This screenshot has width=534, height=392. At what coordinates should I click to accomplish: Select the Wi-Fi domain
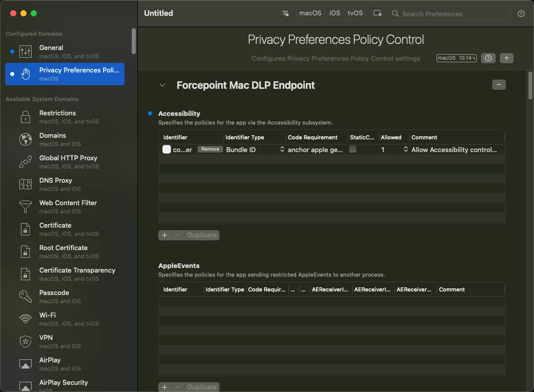(65, 319)
